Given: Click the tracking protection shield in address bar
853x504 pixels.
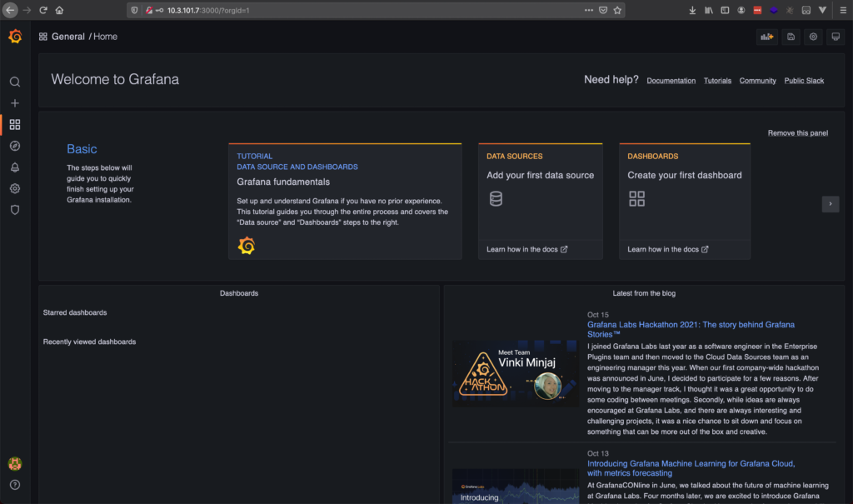Looking at the screenshot, I should click(134, 10).
